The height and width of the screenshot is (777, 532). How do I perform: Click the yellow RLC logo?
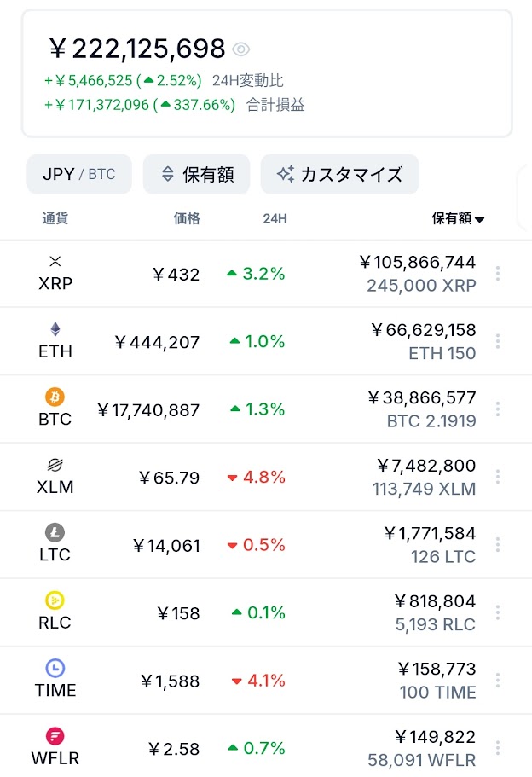point(55,600)
